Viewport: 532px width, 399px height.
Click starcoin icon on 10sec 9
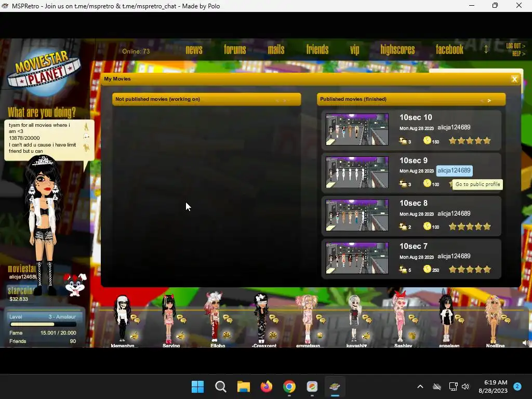click(x=427, y=183)
